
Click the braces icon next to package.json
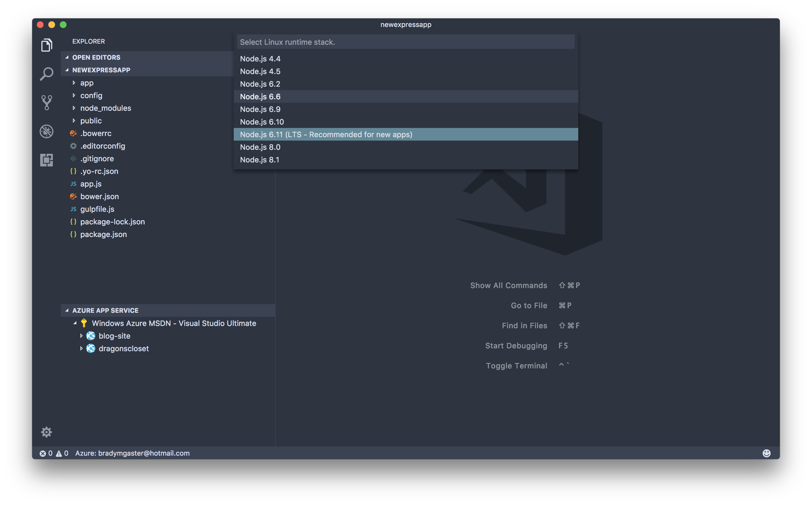point(73,234)
